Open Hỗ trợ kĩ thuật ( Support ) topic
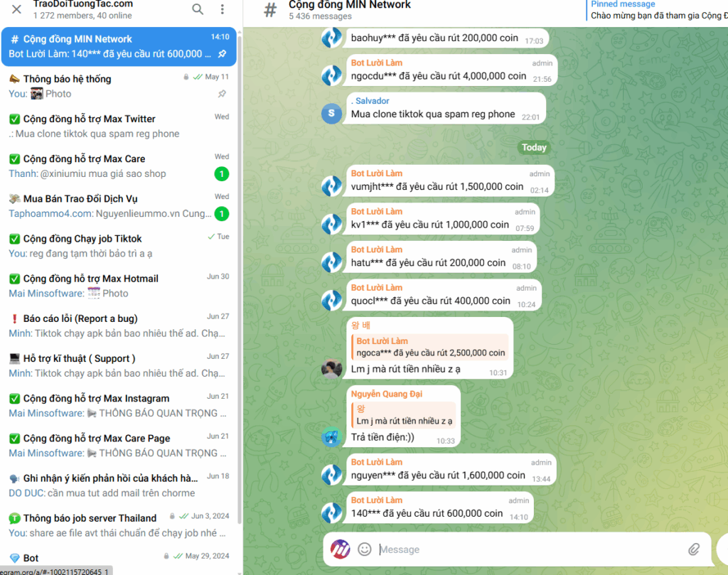The image size is (728, 575). tap(119, 366)
